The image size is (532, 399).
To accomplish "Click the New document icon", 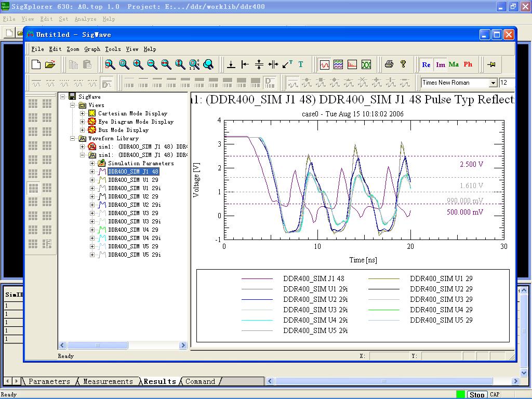I will (36, 64).
